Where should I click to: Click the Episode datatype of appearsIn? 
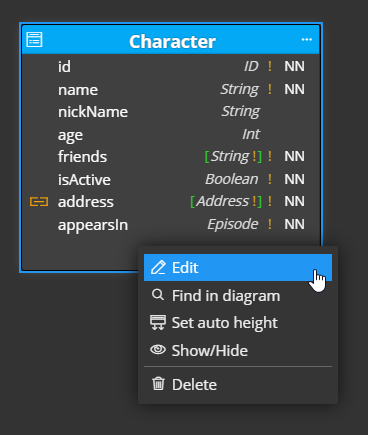(x=233, y=224)
